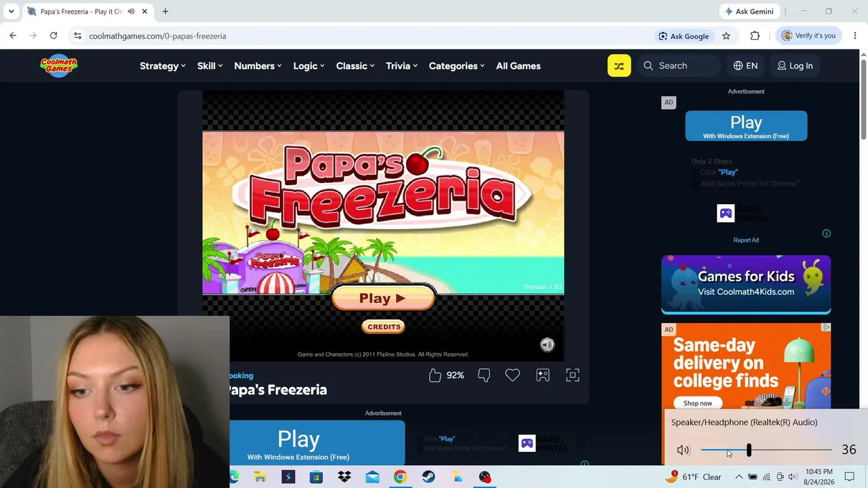The height and width of the screenshot is (488, 868).
Task: Open the Games for Kids Coolmath4Kids banner
Action: click(746, 285)
